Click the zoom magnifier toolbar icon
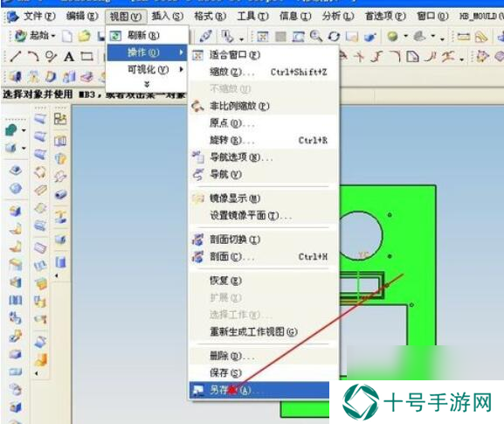Image resolution: width=504 pixels, height=424 pixels. coord(316,36)
